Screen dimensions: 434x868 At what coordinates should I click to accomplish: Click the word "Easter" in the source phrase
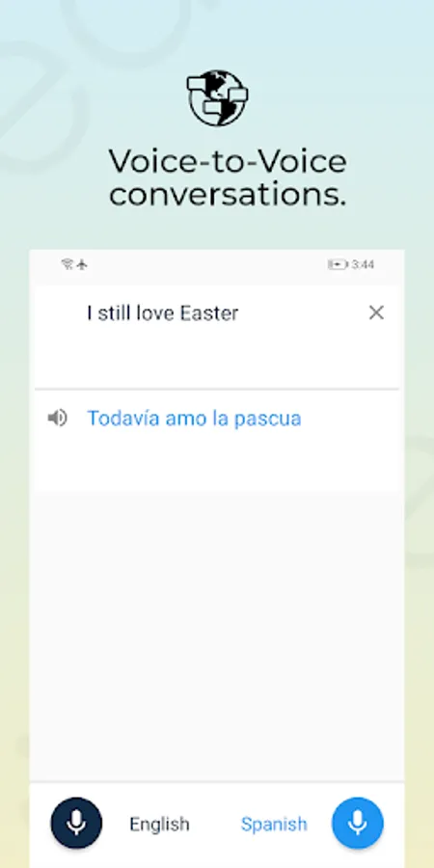(209, 313)
